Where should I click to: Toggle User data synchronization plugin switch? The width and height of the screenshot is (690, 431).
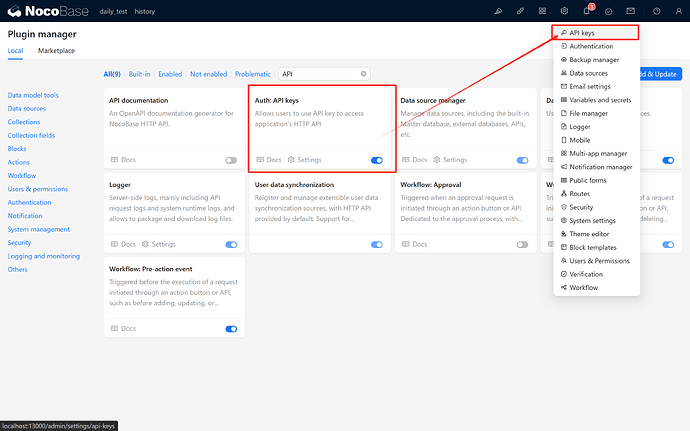(377, 244)
